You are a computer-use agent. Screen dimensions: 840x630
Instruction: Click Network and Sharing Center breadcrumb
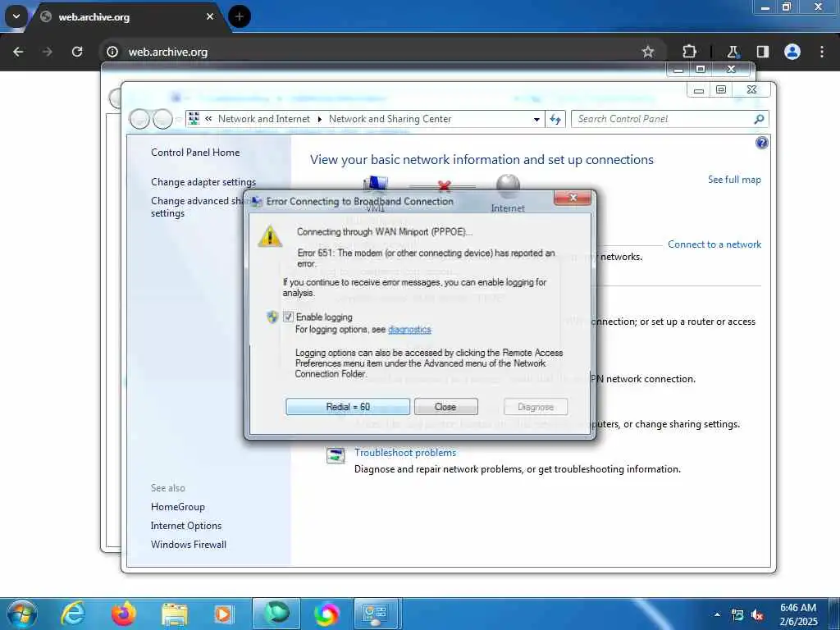point(390,119)
